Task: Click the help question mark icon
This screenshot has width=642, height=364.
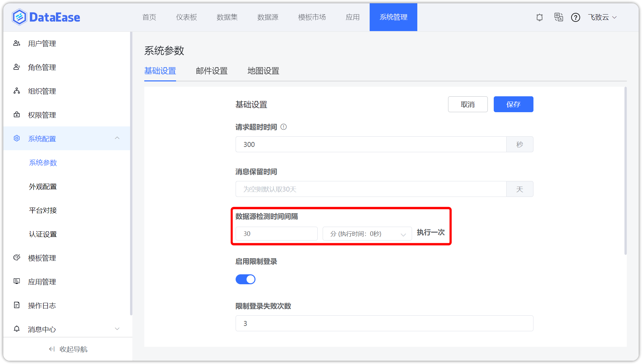Action: [575, 18]
